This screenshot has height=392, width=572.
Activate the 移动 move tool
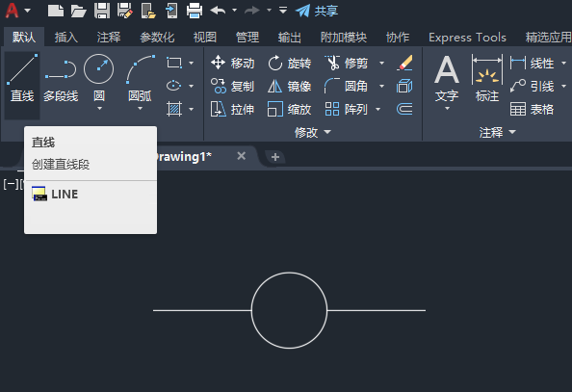pos(233,64)
